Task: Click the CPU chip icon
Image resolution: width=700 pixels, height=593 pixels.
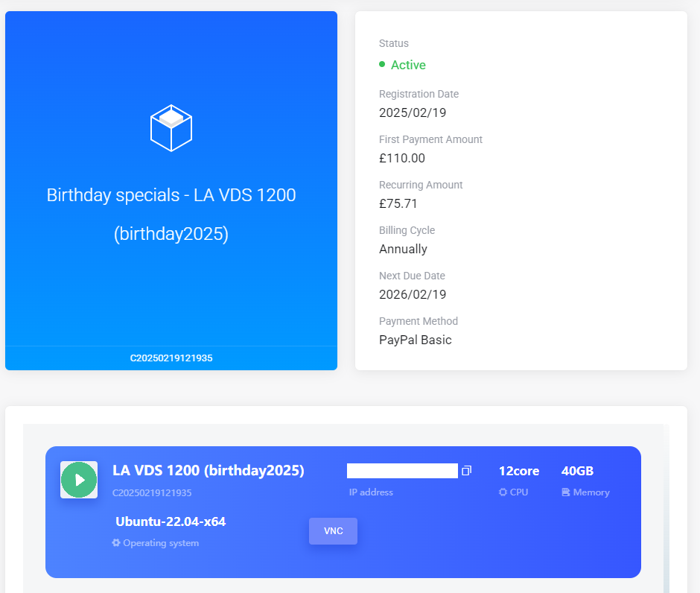Action: (x=503, y=492)
